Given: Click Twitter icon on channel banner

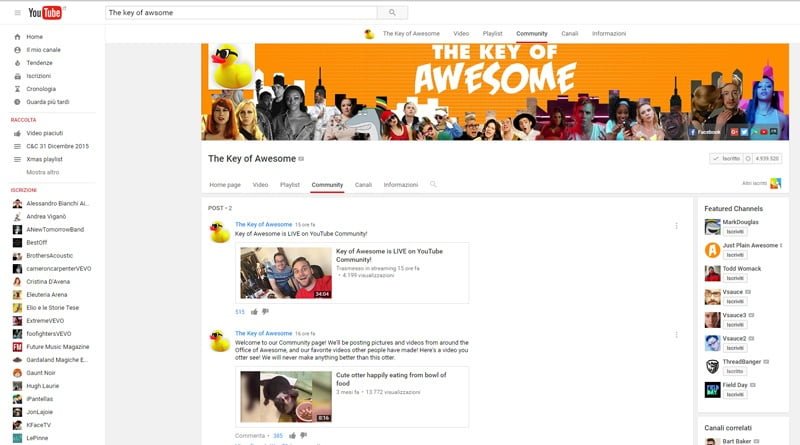Looking at the screenshot, I should pyautogui.click(x=744, y=132).
